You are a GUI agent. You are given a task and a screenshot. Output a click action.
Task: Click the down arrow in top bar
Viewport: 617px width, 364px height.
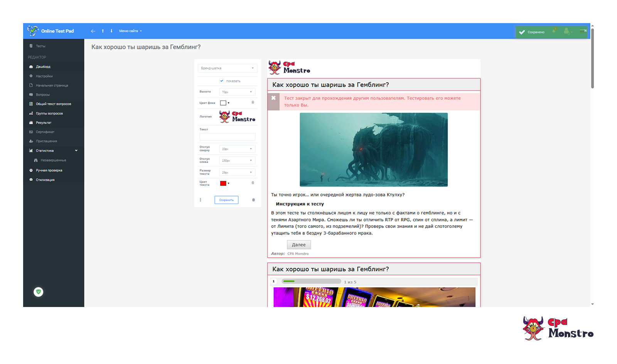pyautogui.click(x=111, y=31)
